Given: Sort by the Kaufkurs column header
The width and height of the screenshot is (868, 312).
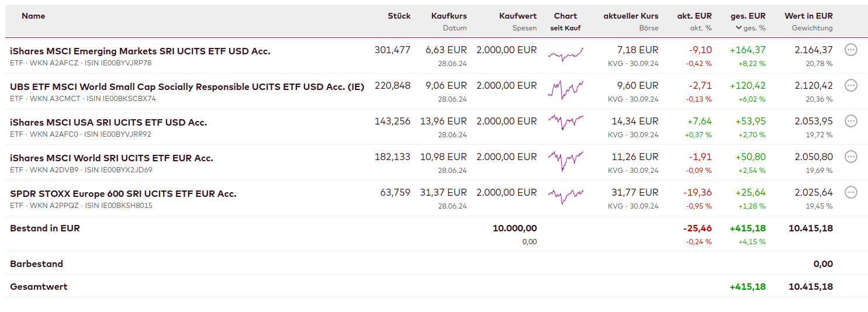Looking at the screenshot, I should tap(449, 16).
